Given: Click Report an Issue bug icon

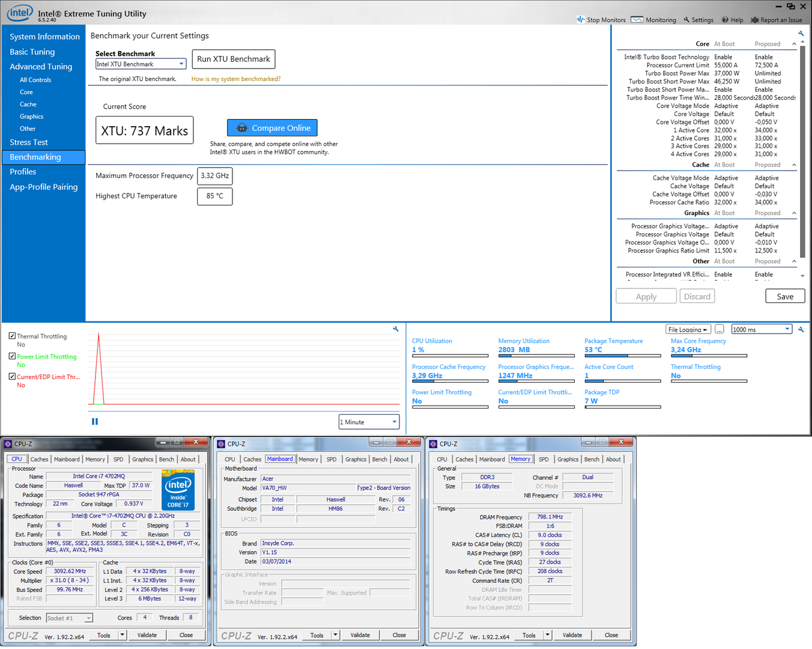Looking at the screenshot, I should coord(755,20).
